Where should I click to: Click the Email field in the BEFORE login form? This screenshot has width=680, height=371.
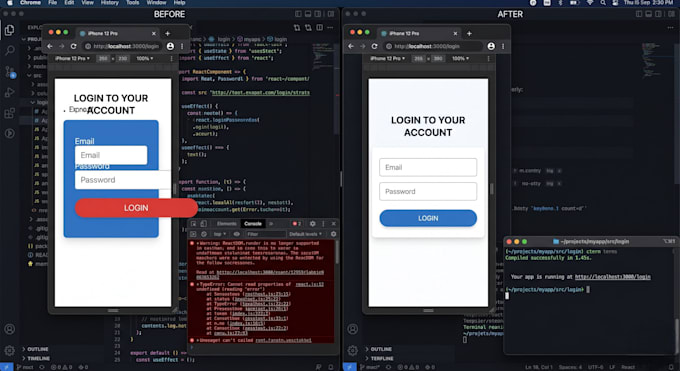[111, 155]
